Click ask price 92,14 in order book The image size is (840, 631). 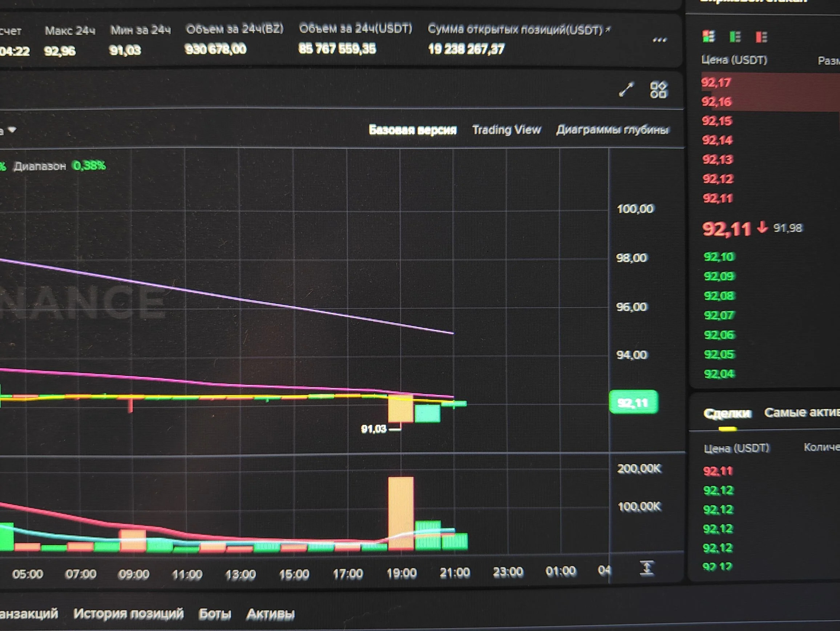tap(717, 140)
